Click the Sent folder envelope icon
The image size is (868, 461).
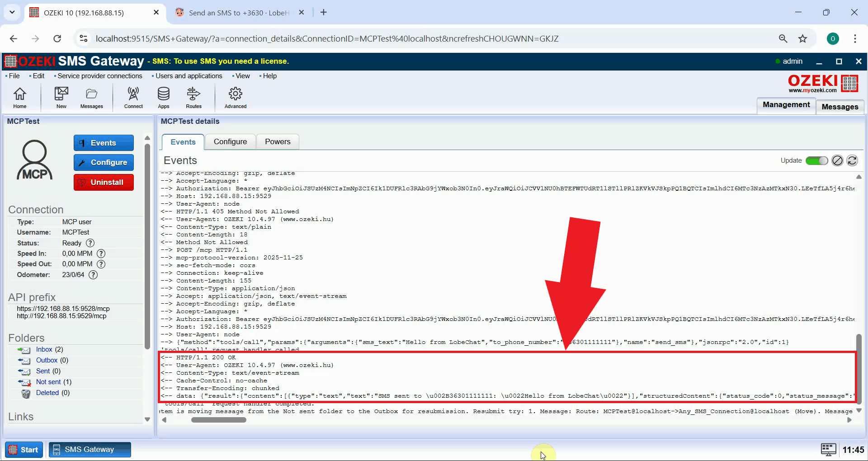pyautogui.click(x=24, y=372)
